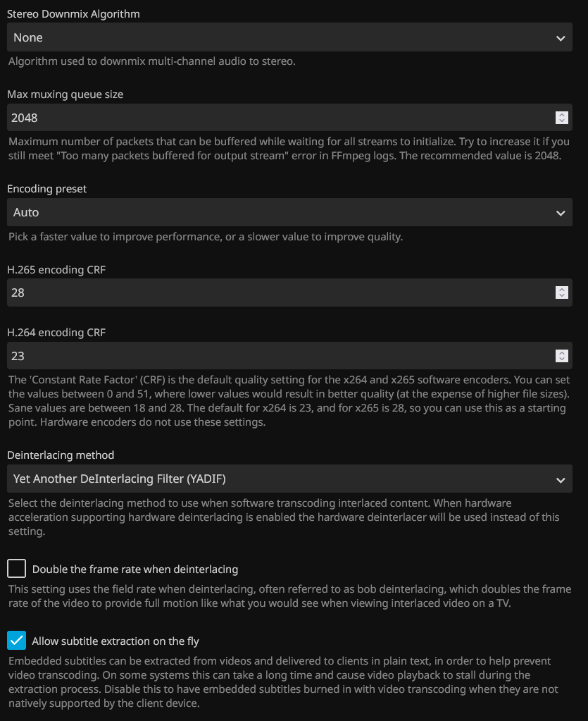588x721 pixels.
Task: Click the chevron arrow on Deinterlacing method selector
Action: click(561, 479)
